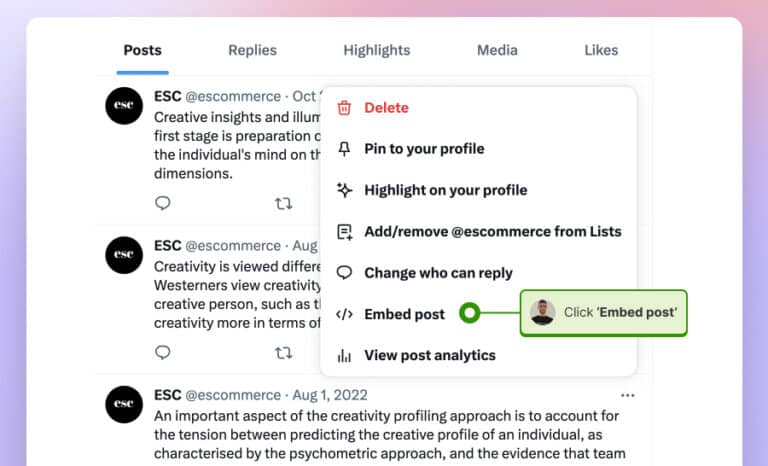Viewport: 768px width, 466px height.
Task: Open the Highlights tab
Action: click(x=377, y=50)
